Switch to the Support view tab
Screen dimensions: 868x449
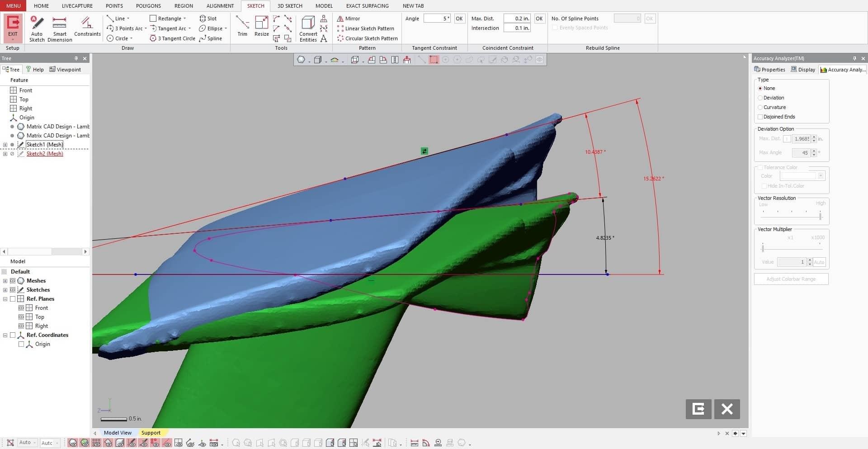(x=151, y=433)
